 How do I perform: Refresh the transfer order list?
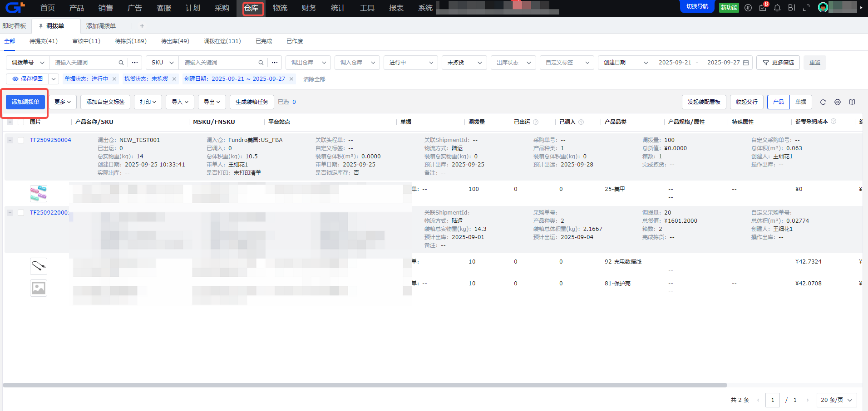point(823,102)
